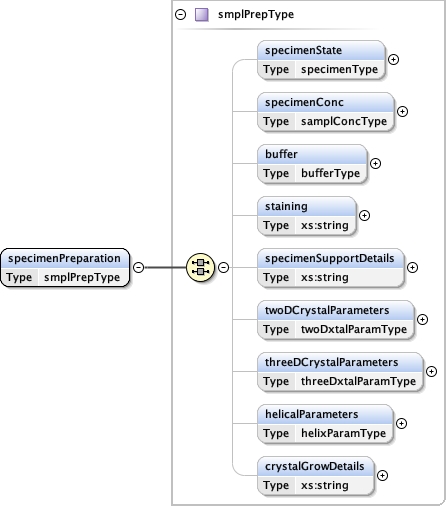Expand the specimenSupportDetails element
Viewport: 447px width, 507px height.
pos(412,267)
